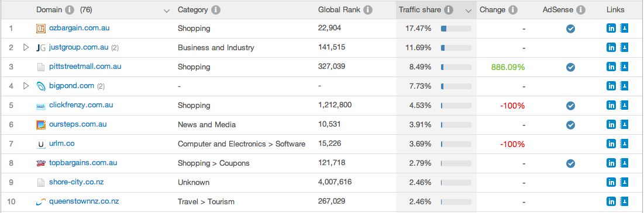Open LinkedIn icon for queenstownnz.co.nz row
The height and width of the screenshot is (213, 644).
[x=611, y=201]
